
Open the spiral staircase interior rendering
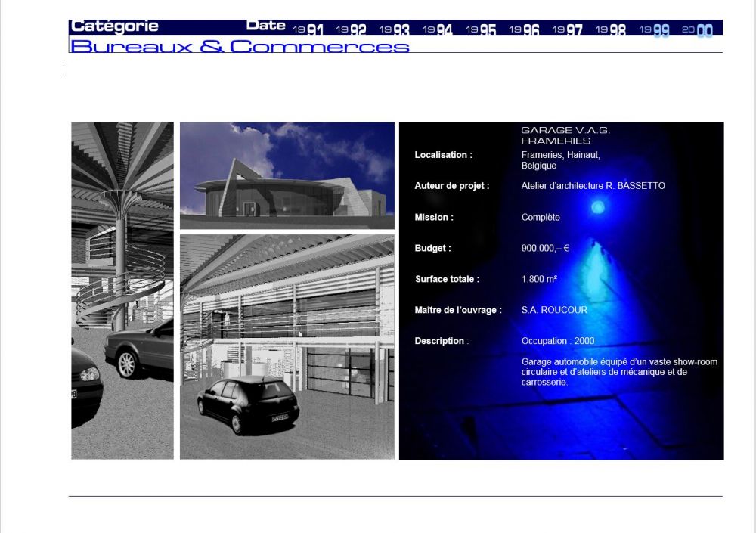pos(122,290)
